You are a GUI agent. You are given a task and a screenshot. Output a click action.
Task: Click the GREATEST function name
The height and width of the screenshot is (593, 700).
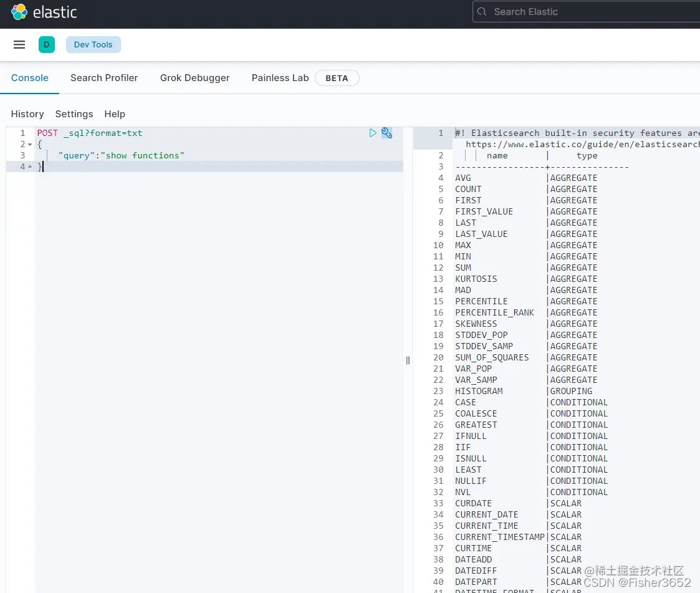tap(476, 425)
